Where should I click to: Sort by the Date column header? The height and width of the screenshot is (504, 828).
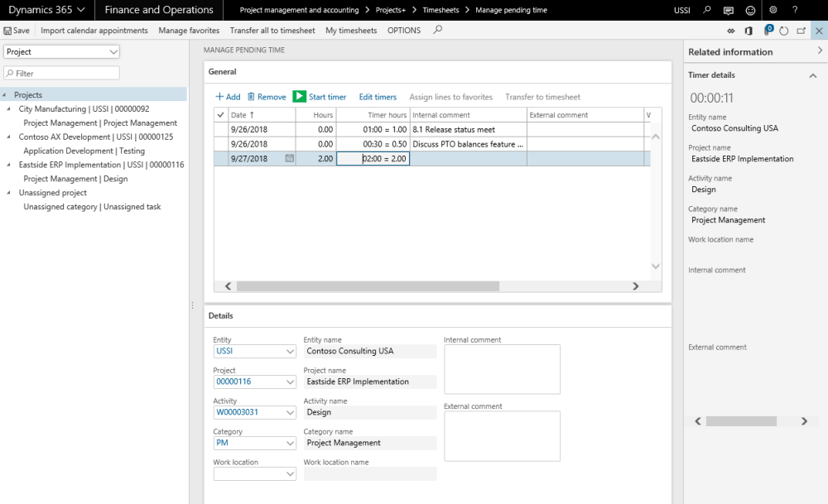(262, 115)
